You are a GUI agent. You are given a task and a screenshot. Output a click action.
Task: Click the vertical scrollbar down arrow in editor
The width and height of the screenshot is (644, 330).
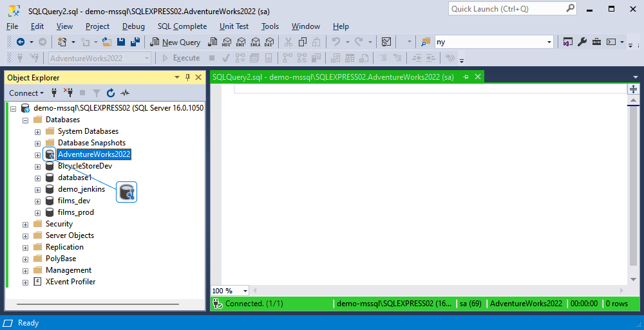click(633, 280)
